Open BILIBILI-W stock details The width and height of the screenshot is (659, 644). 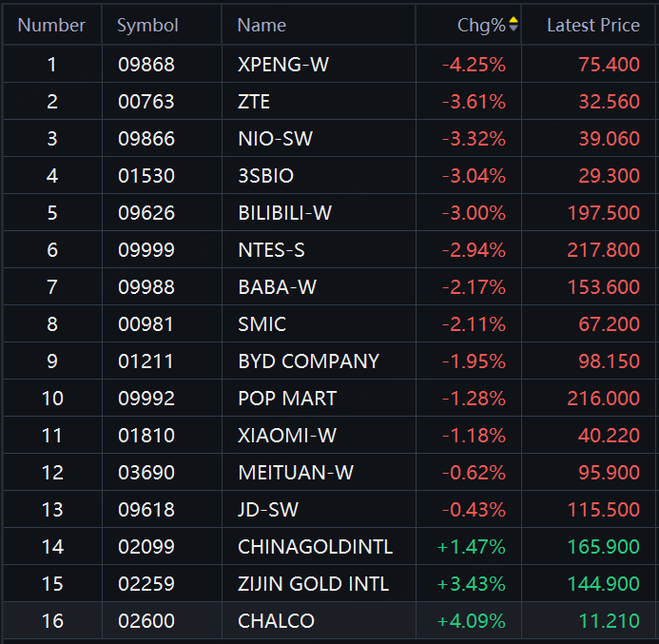(284, 213)
